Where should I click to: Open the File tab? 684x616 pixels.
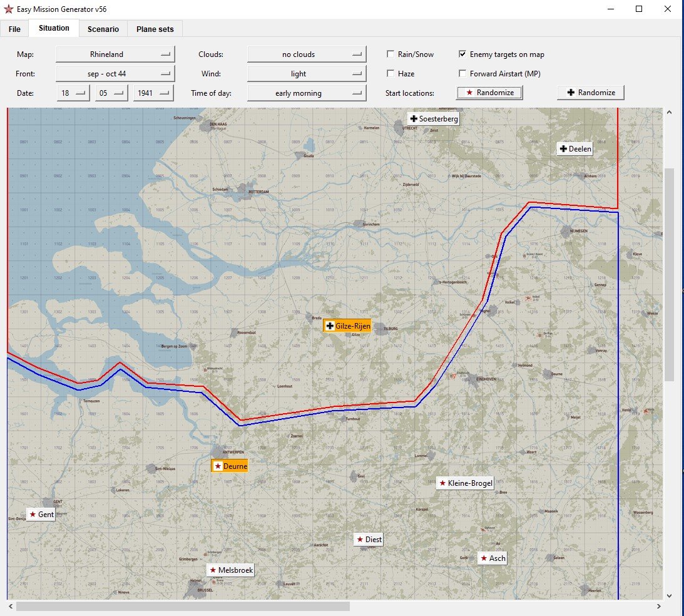(14, 29)
